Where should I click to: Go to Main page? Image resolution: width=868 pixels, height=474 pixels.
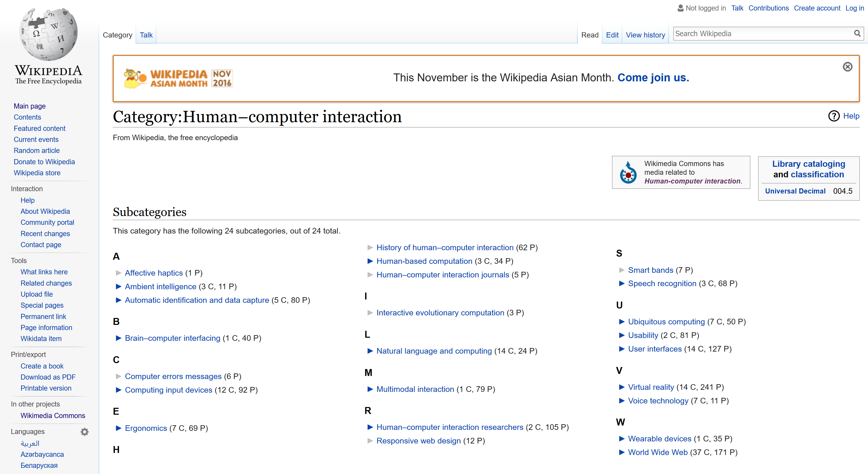point(30,106)
